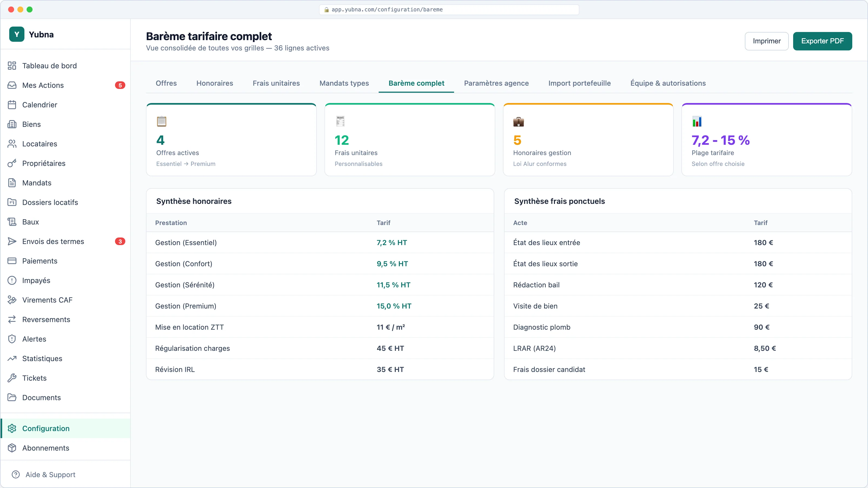Open the Abonnements menu label
Viewport: 868px width, 488px height.
click(46, 448)
